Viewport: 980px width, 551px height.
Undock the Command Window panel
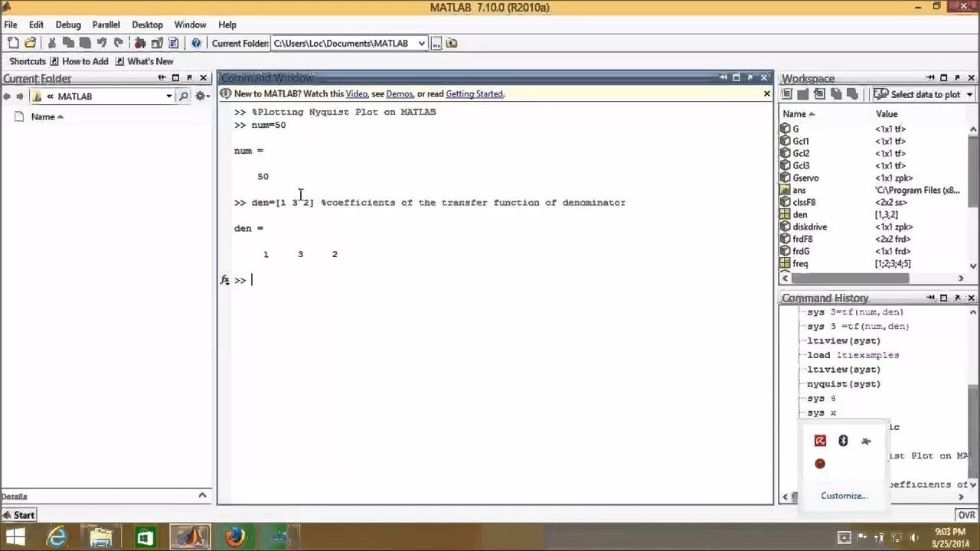pyautogui.click(x=750, y=77)
